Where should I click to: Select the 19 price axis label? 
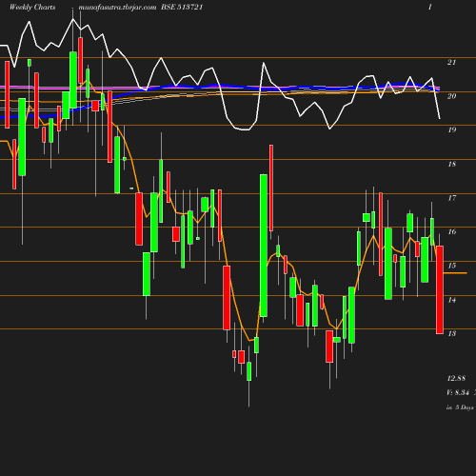(452, 129)
